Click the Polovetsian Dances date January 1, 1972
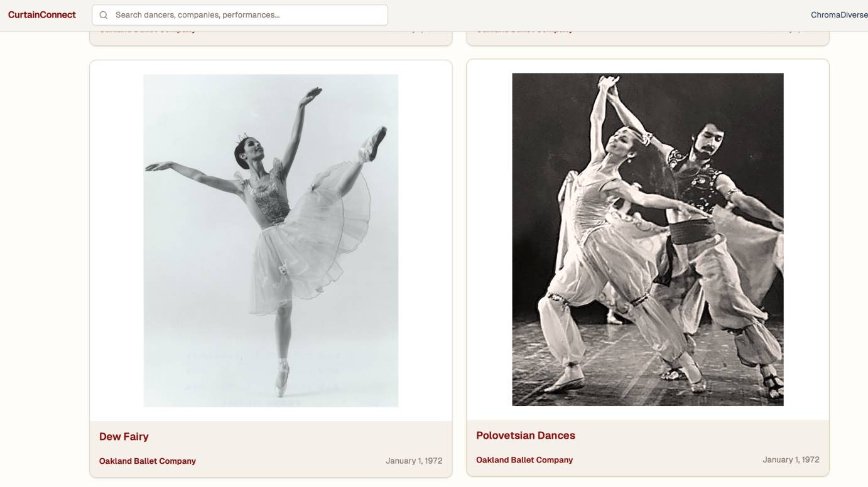 791,460
